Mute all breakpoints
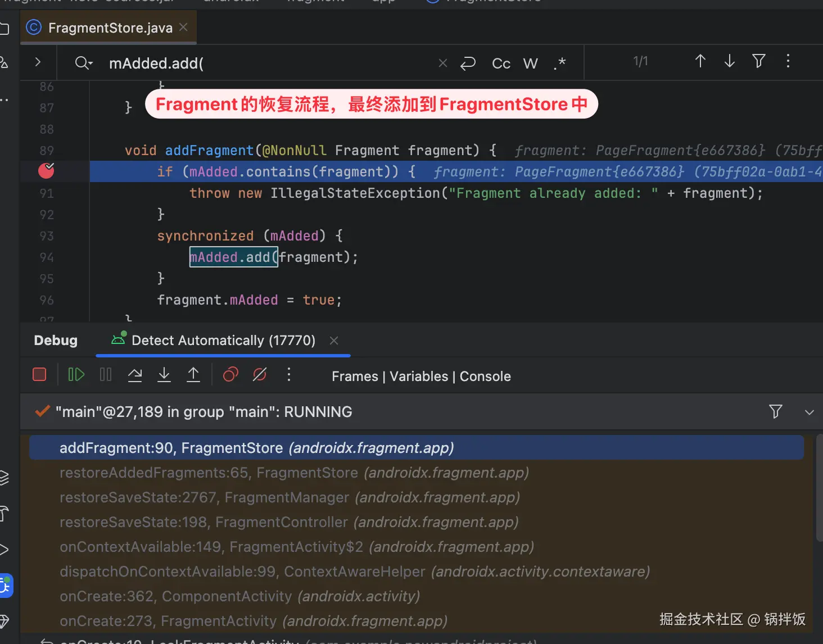 click(x=260, y=374)
